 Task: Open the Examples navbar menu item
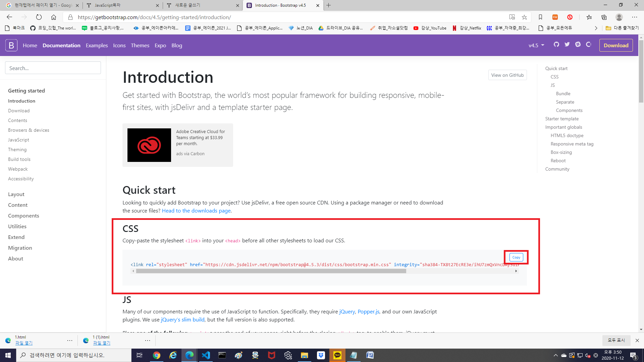[97, 45]
